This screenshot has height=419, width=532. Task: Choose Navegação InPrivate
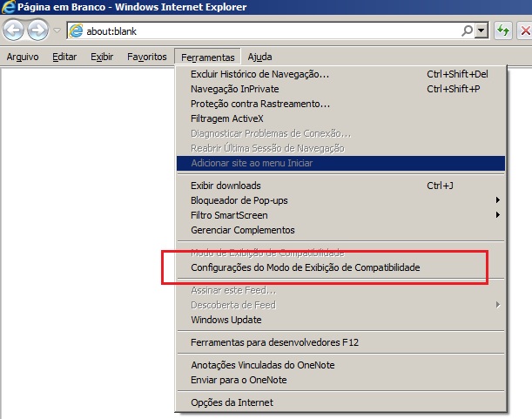[x=340, y=89]
